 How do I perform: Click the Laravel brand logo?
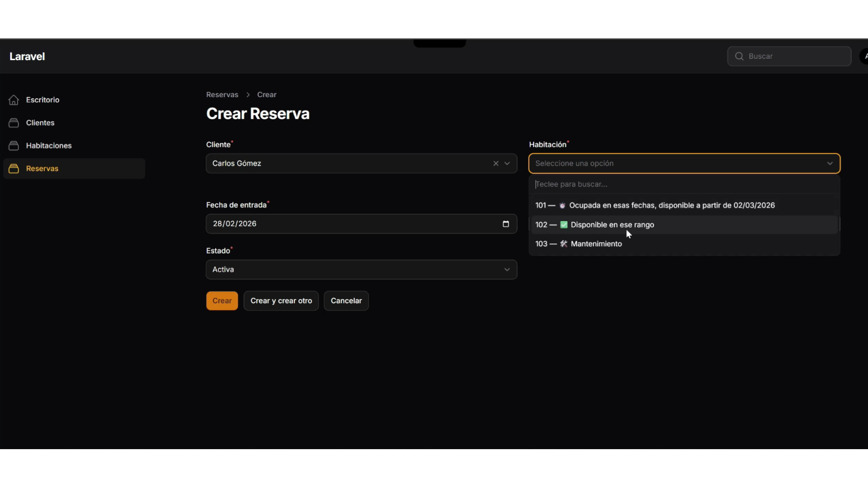click(x=27, y=56)
